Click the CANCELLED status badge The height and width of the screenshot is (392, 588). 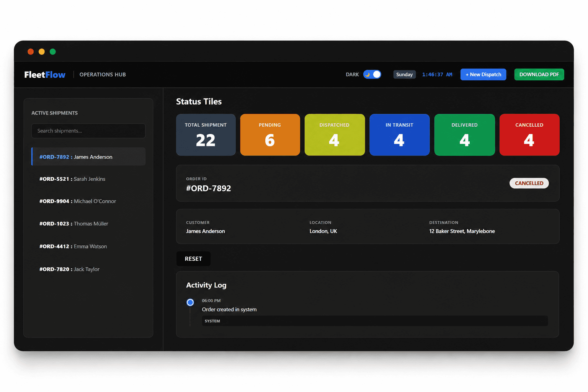[529, 183]
